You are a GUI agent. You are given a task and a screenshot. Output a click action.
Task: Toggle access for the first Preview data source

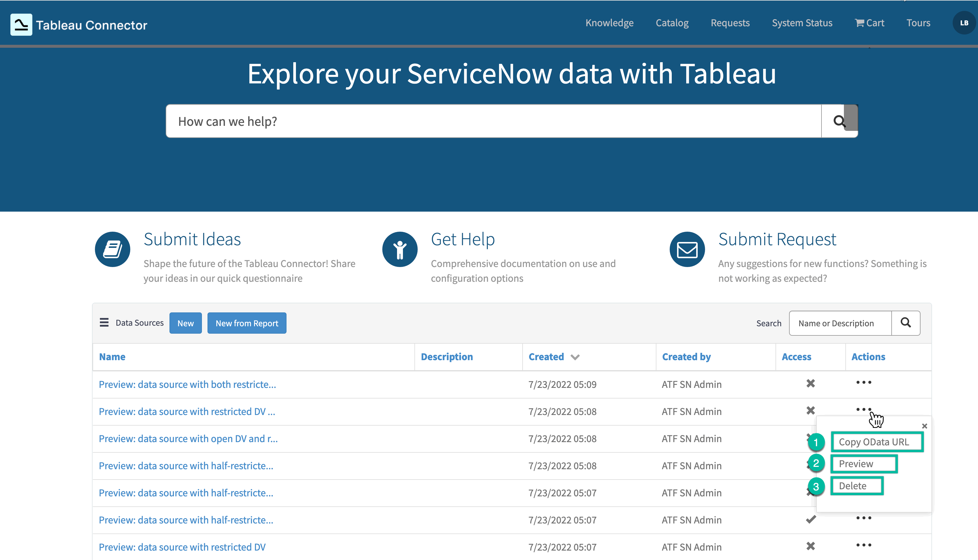tap(810, 383)
